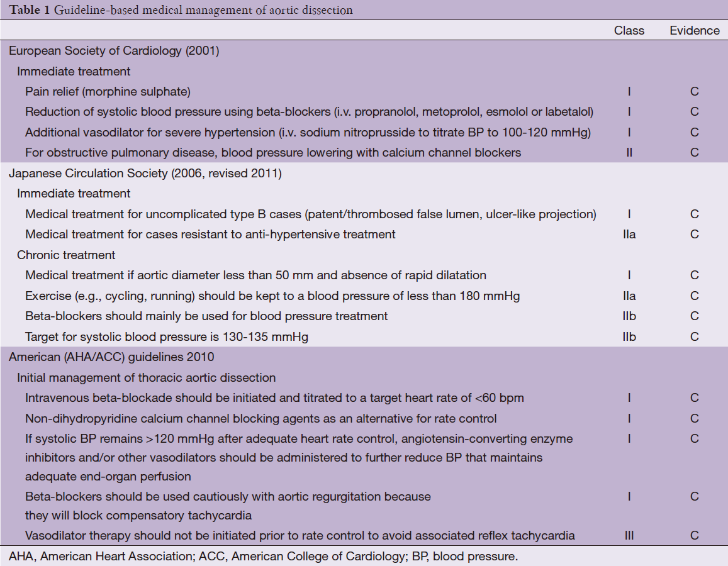Select the beta-blockers systolic pressure reduction row
This screenshot has width=728, height=566.
pos(309,112)
